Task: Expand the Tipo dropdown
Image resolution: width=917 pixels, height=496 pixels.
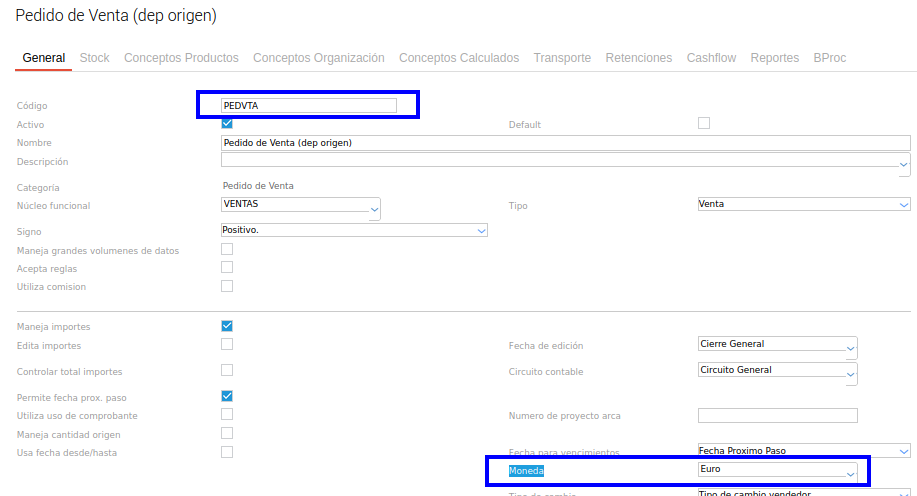Action: [x=803, y=204]
